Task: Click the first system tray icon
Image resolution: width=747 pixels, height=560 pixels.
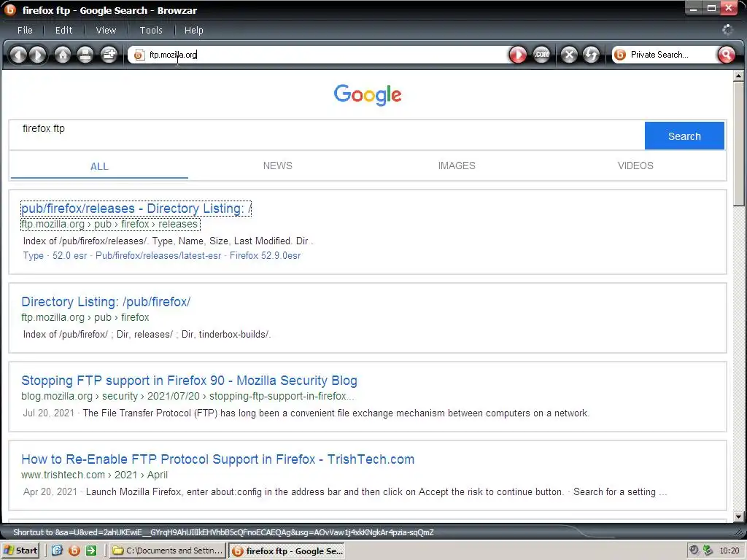Action: pos(694,551)
